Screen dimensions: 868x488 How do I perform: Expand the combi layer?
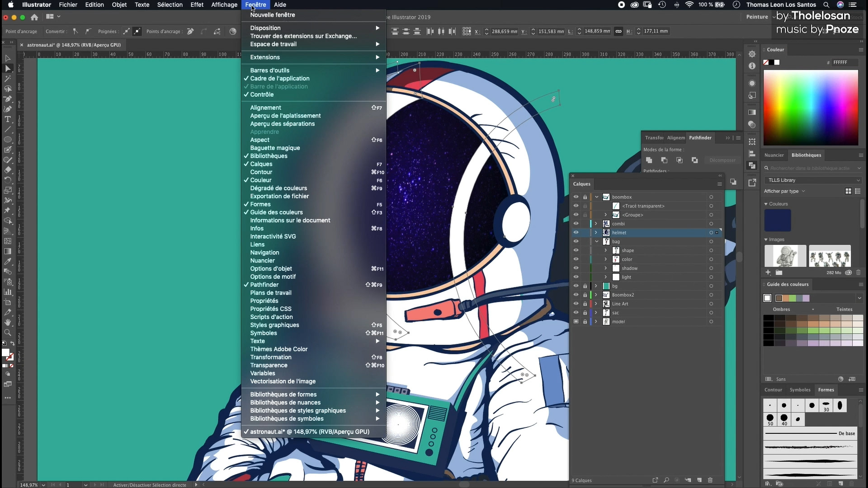[x=596, y=224]
